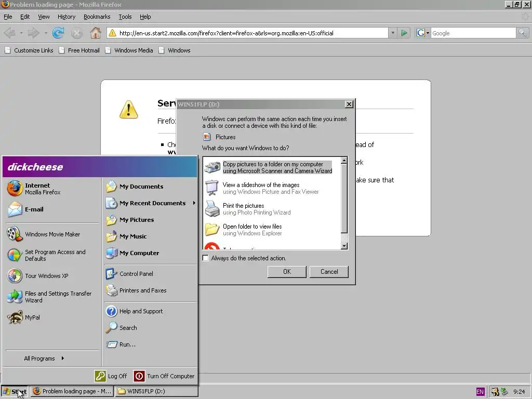Click the Firefox Forward arrow button
The width and height of the screenshot is (532, 399).
click(33, 33)
